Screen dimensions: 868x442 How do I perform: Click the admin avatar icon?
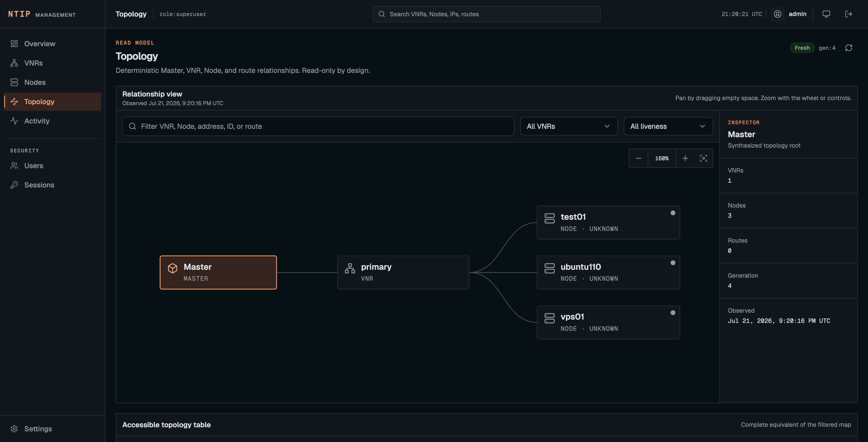pos(778,14)
